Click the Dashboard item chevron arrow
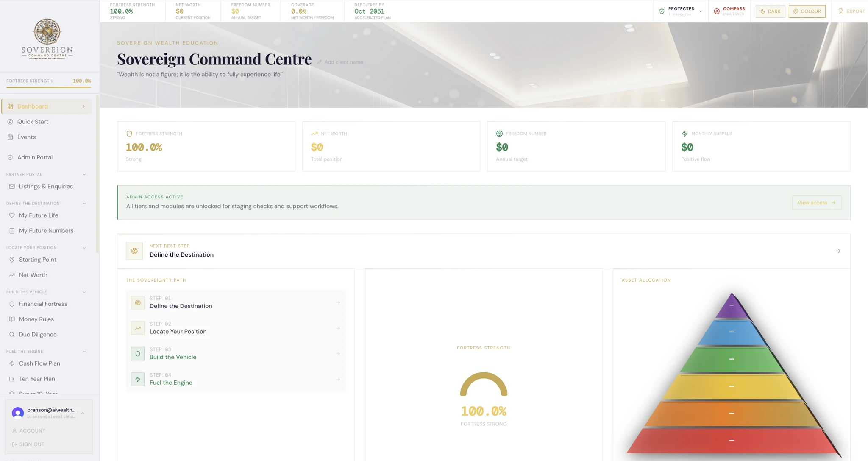868x461 pixels. [83, 106]
